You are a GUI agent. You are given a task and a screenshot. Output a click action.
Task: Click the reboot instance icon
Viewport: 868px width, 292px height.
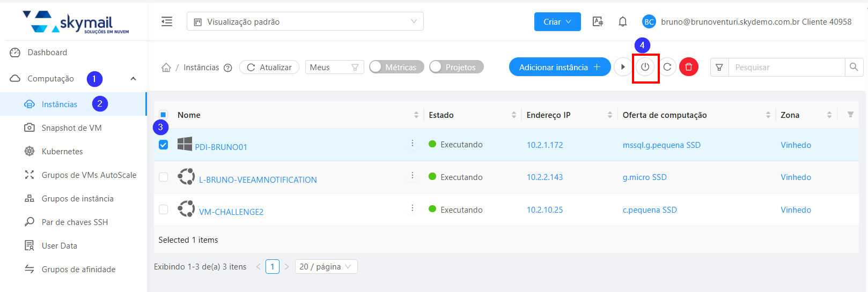click(x=667, y=67)
